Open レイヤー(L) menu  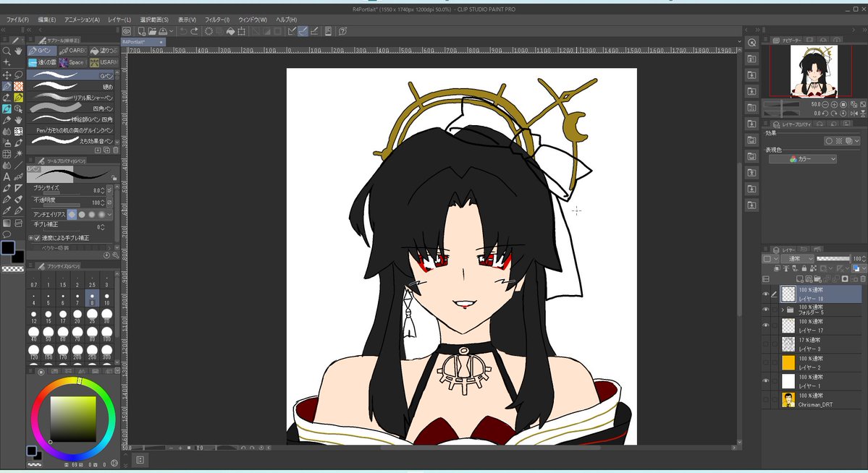[x=119, y=20]
